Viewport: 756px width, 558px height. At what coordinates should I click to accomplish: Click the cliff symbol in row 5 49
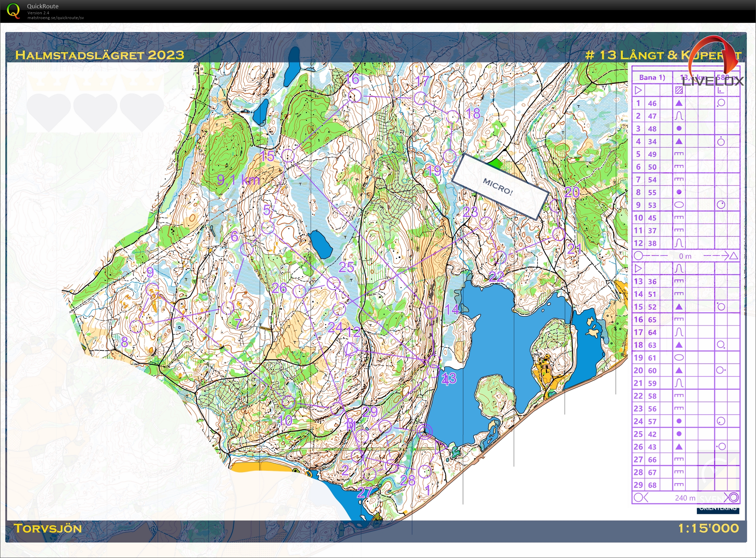(679, 154)
